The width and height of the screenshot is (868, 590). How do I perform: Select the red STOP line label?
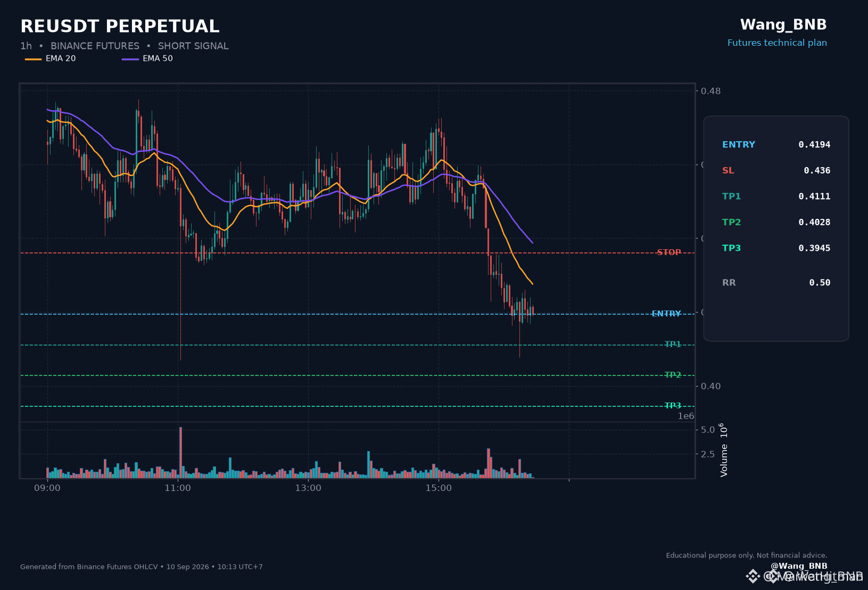point(669,252)
